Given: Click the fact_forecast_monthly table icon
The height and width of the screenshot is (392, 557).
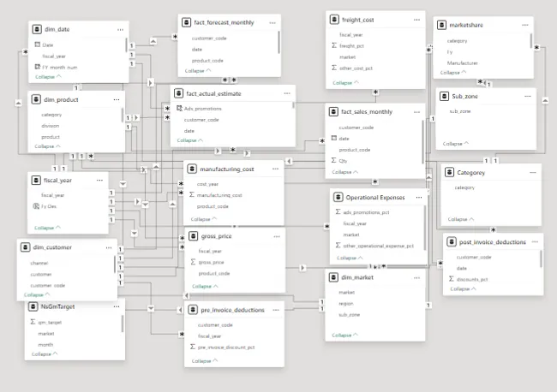Looking at the screenshot, I should 186,22.
